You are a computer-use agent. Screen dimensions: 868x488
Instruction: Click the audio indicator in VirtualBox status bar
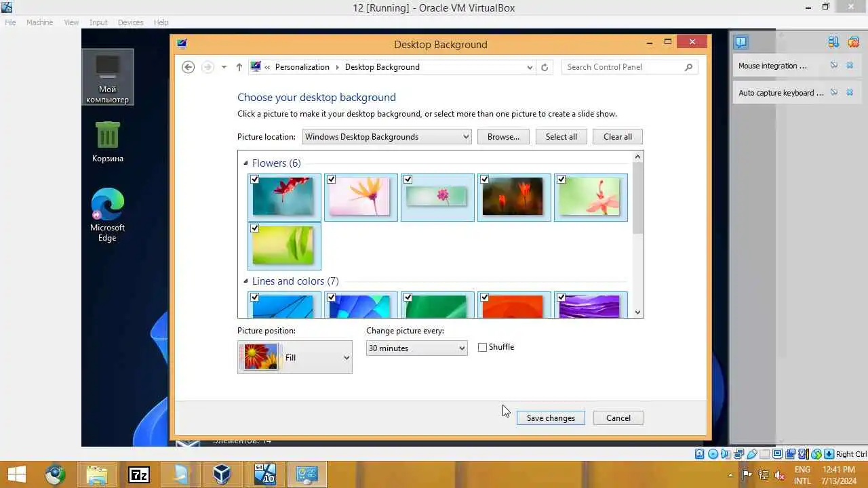pyautogui.click(x=725, y=454)
